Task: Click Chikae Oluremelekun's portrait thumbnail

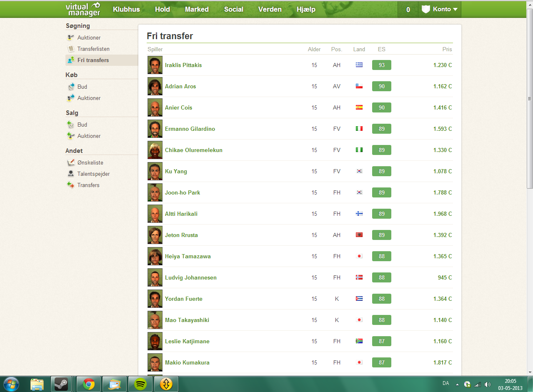Action: 155,150
